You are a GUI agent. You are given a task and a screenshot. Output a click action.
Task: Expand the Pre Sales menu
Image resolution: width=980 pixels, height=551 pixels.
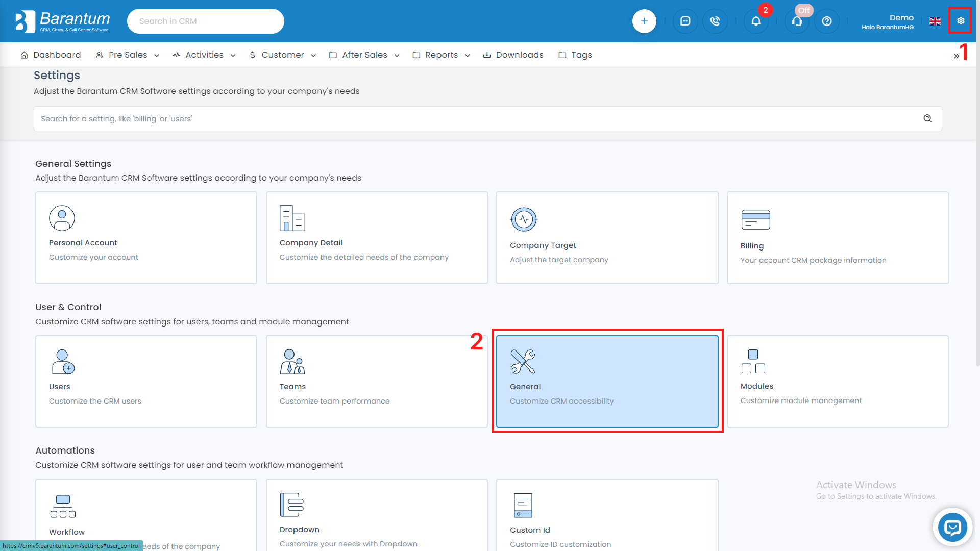(128, 55)
